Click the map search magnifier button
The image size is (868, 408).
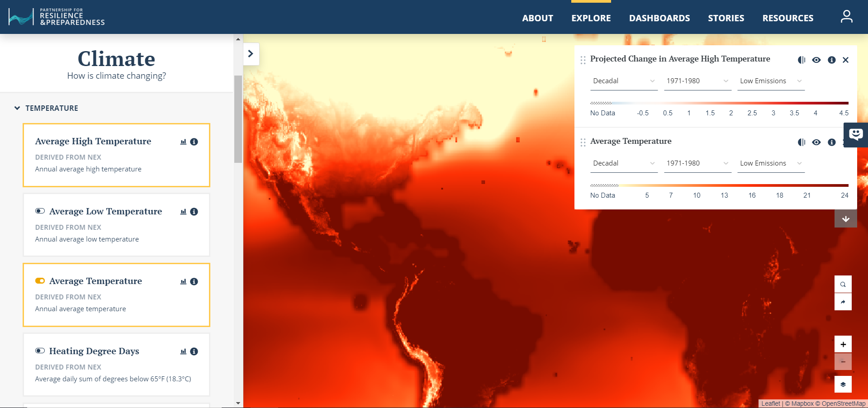(x=843, y=285)
